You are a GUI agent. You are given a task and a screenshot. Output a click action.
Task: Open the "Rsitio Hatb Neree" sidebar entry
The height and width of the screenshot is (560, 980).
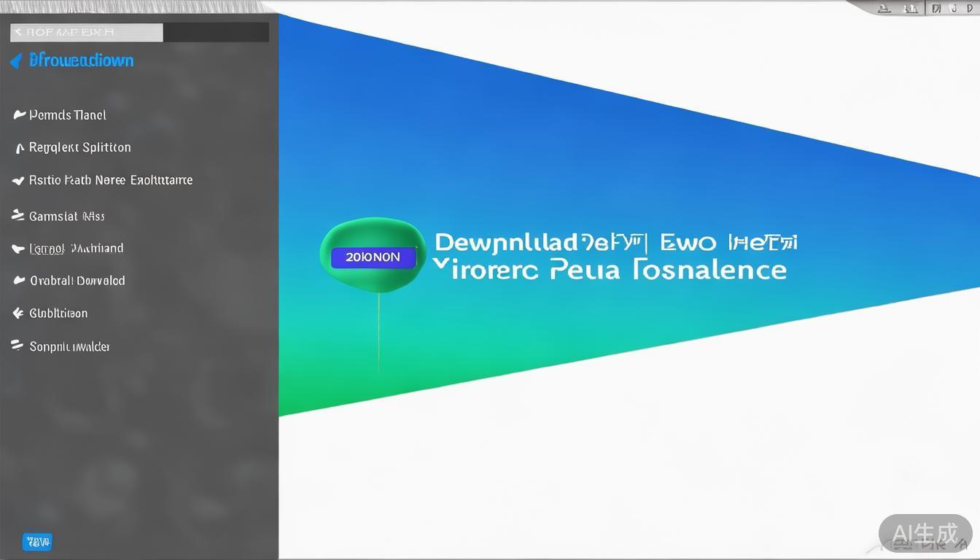[x=110, y=180]
